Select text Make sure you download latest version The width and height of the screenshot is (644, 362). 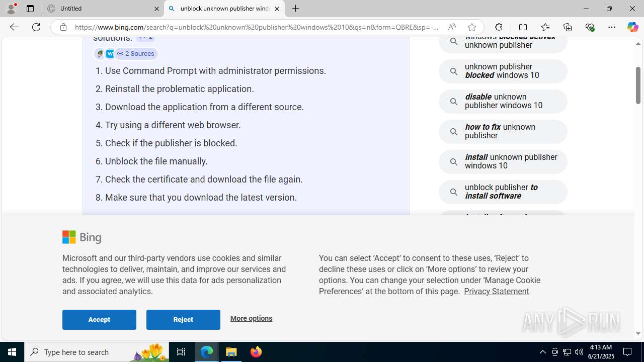(201, 198)
